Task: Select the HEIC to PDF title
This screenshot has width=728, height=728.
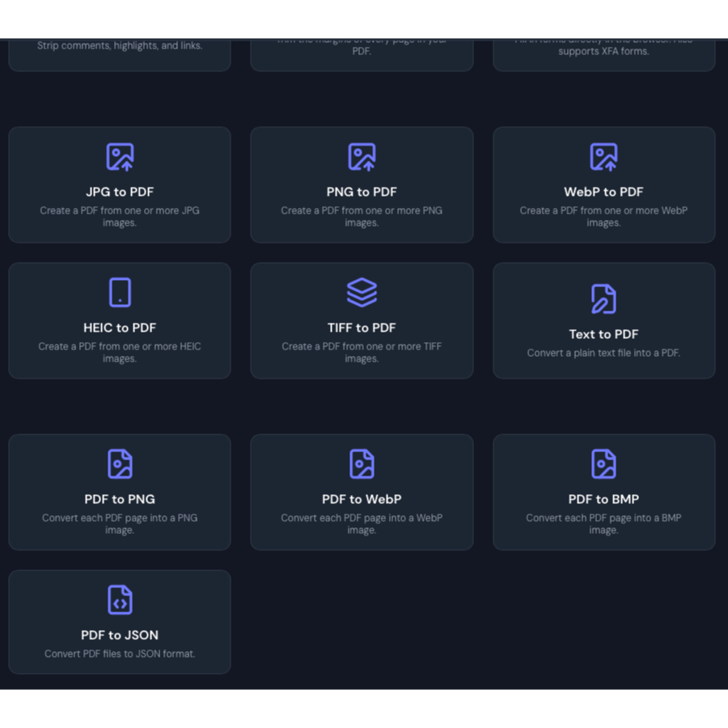Action: (120, 328)
